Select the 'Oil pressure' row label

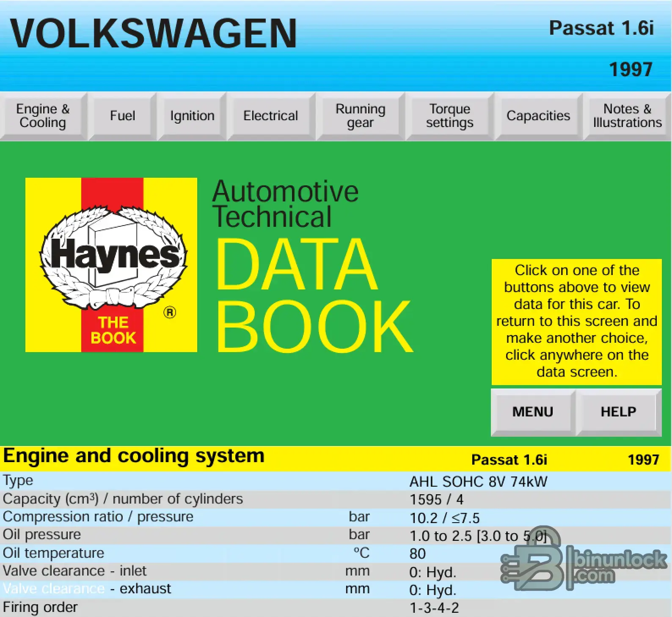(42, 535)
